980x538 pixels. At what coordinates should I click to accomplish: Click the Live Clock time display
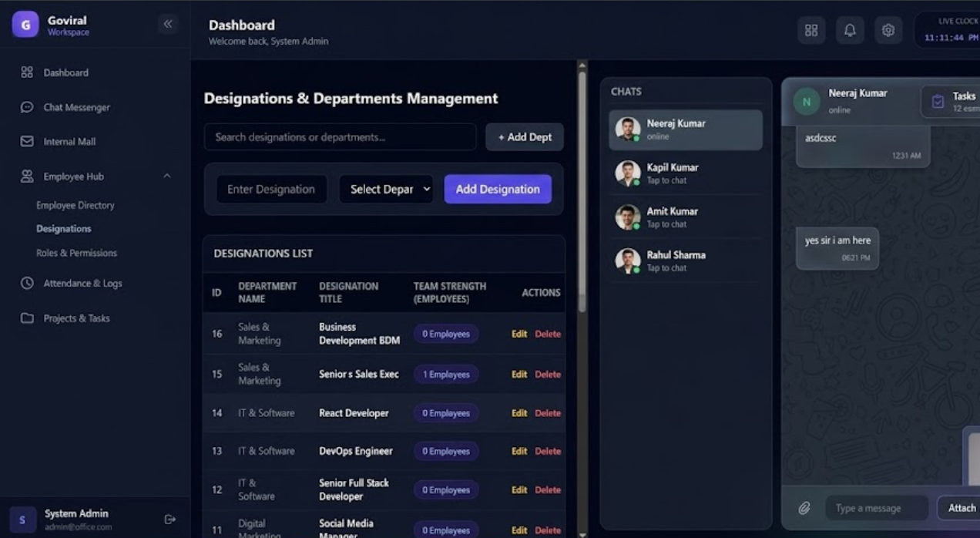pos(951,37)
